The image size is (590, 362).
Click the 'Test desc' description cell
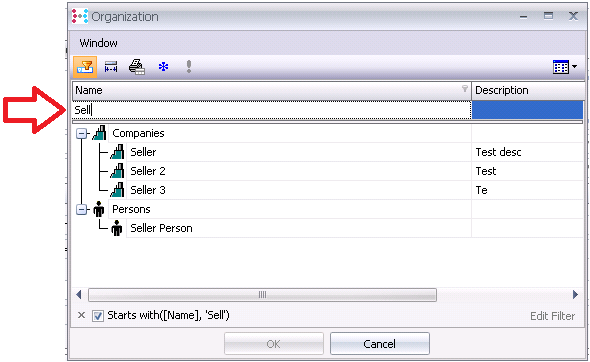527,152
